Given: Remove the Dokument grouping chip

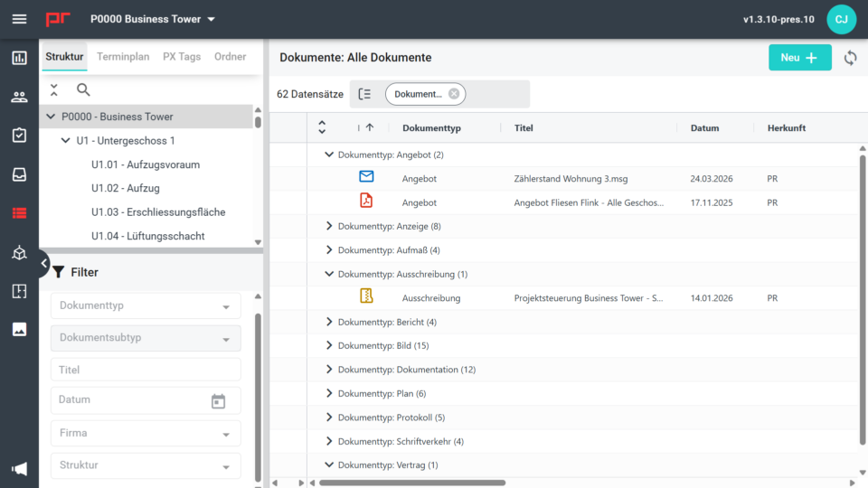Looking at the screenshot, I should tap(454, 94).
